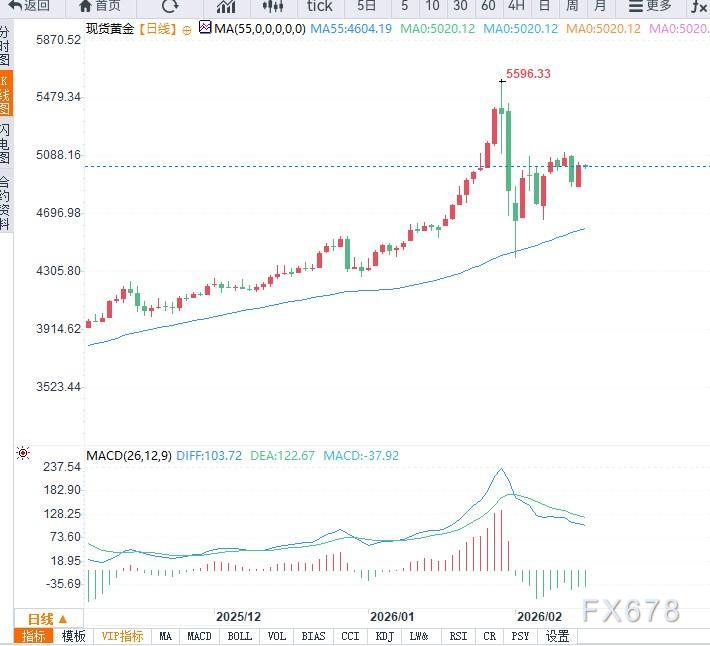Open 闪电图 side tab
The image size is (710, 646).
[x=6, y=144]
